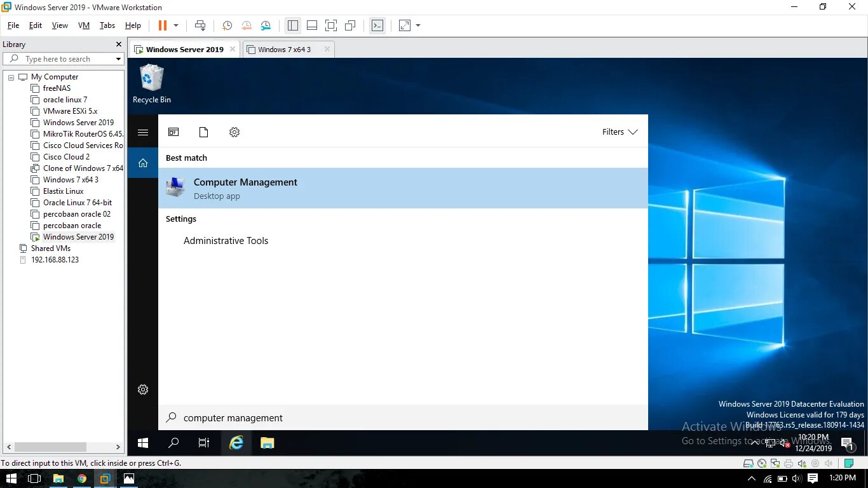Open the guest Start button

tap(143, 443)
